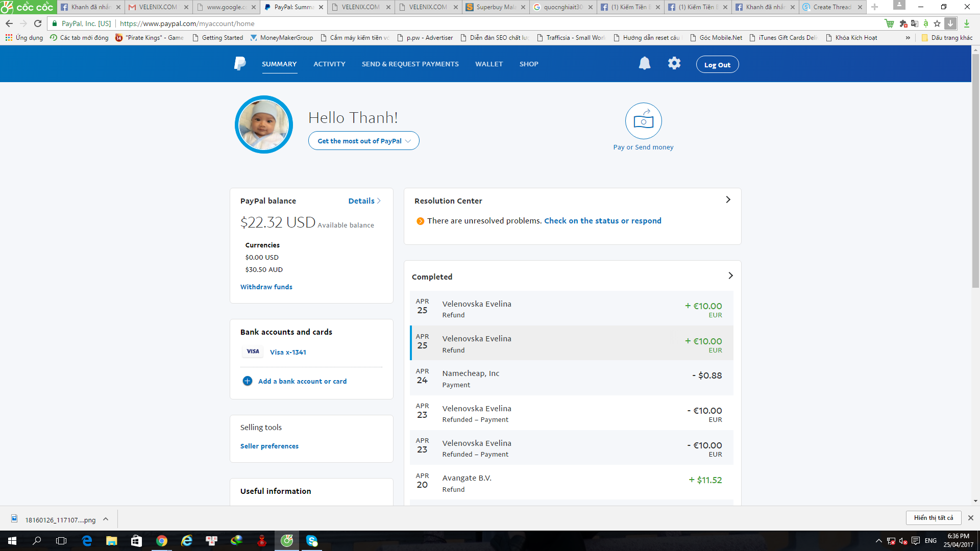
Task: Click Add a bank account or card
Action: coord(302,381)
